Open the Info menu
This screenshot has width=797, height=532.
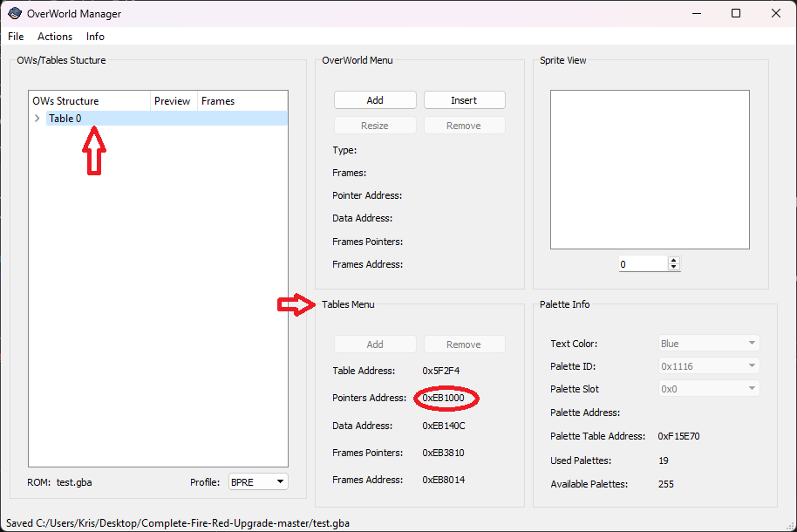click(x=95, y=37)
